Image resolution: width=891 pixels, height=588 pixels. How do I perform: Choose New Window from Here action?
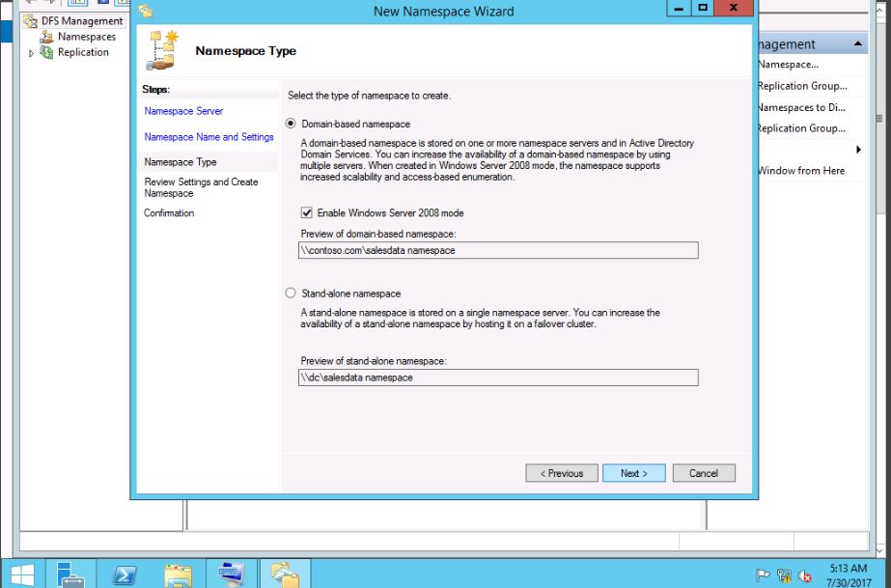click(x=801, y=171)
